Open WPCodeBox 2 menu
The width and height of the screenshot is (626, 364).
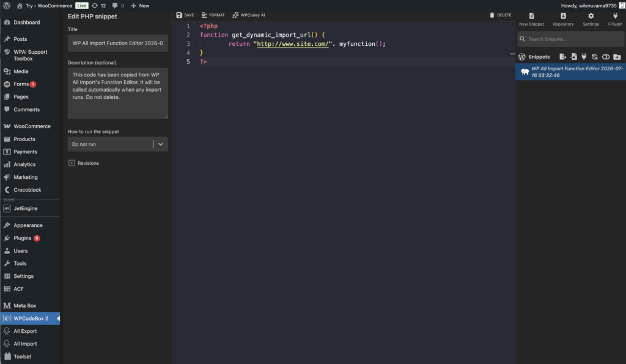coord(31,319)
